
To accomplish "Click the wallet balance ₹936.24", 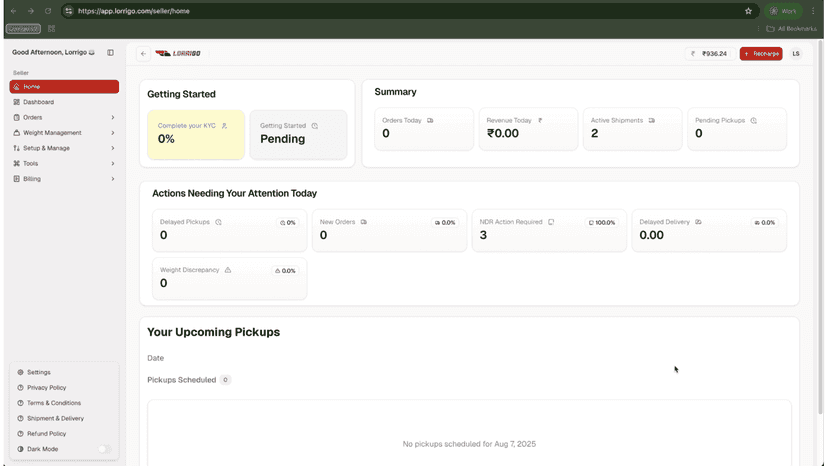I will click(x=709, y=53).
